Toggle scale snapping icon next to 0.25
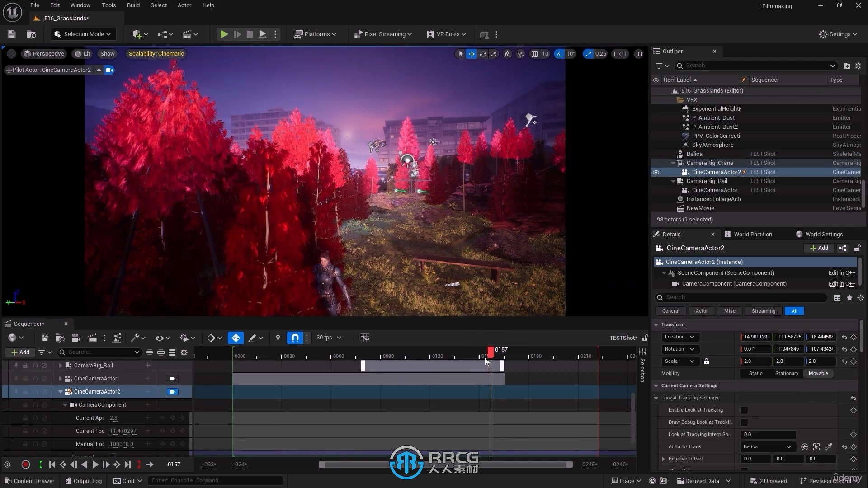Screen dimensions: 868x488 (588, 54)
